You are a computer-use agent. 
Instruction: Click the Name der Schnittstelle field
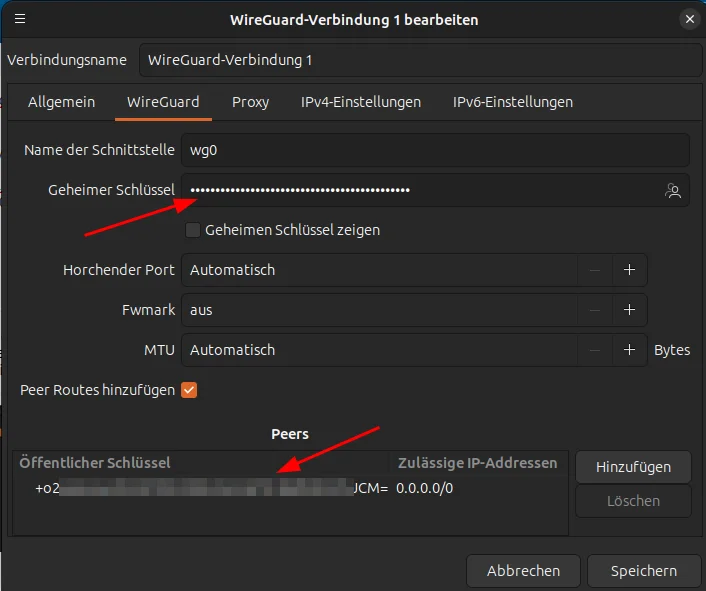[435, 150]
